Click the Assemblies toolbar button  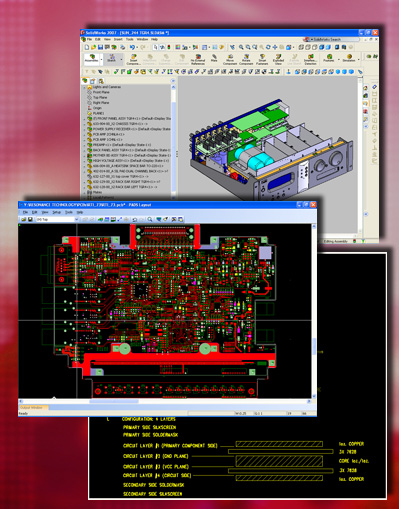click(x=91, y=59)
